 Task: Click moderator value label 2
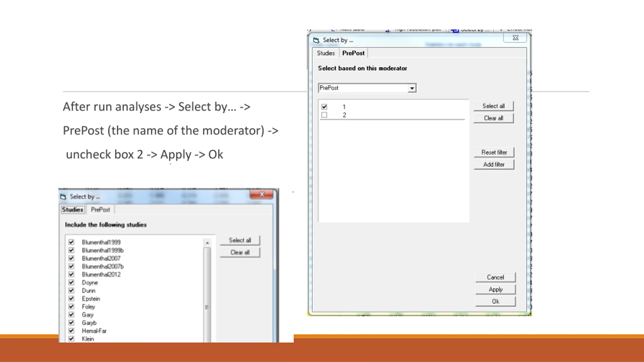pyautogui.click(x=344, y=115)
